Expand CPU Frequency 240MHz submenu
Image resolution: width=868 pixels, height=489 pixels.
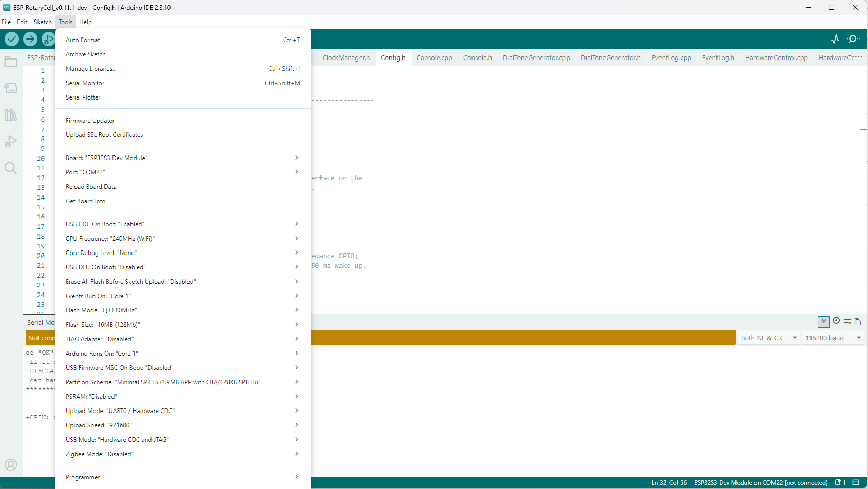pyautogui.click(x=183, y=239)
